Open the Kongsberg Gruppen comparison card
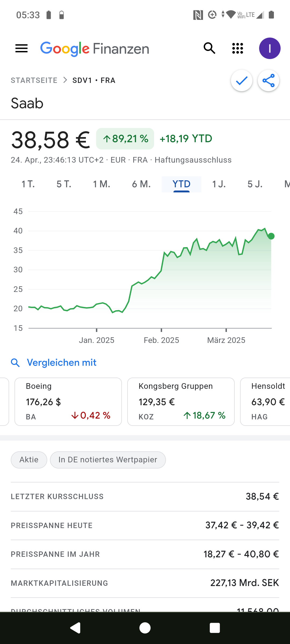This screenshot has width=290, height=644. click(181, 402)
